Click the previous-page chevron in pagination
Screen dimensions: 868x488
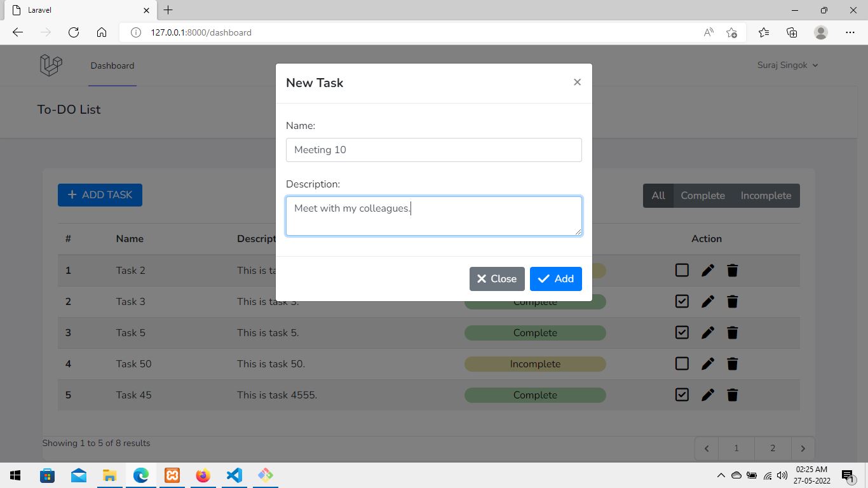coord(706,448)
